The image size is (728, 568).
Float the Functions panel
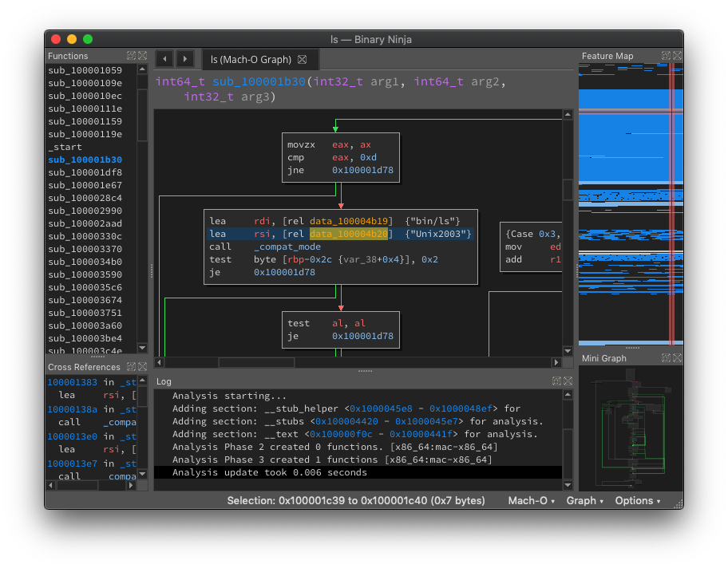131,56
